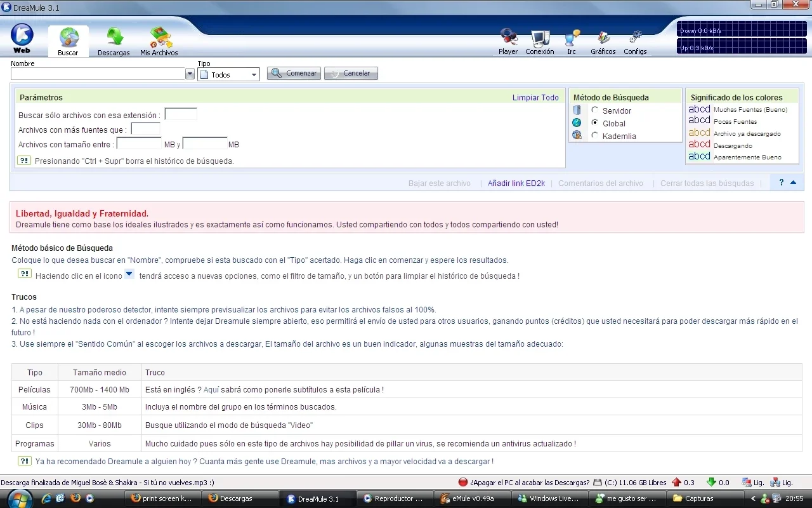Screen dimensions: 812x508
Task: Switch to the Buscar tab
Action: (x=69, y=41)
